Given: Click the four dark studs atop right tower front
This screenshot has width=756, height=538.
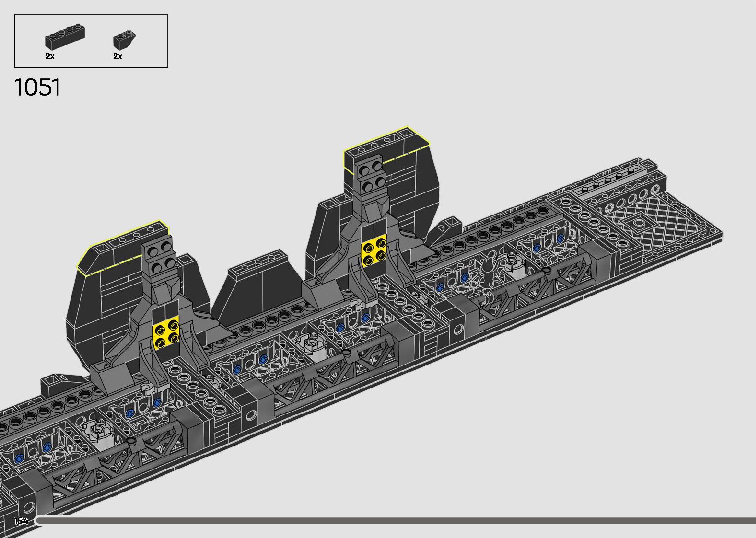Looking at the screenshot, I should pyautogui.click(x=371, y=176).
